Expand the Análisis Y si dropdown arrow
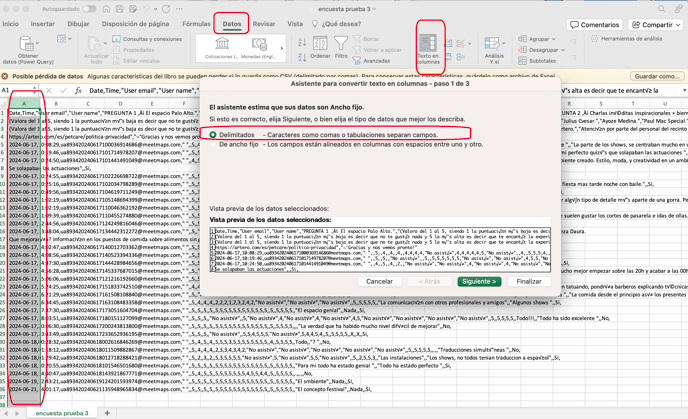The image size is (688, 419). [503, 43]
